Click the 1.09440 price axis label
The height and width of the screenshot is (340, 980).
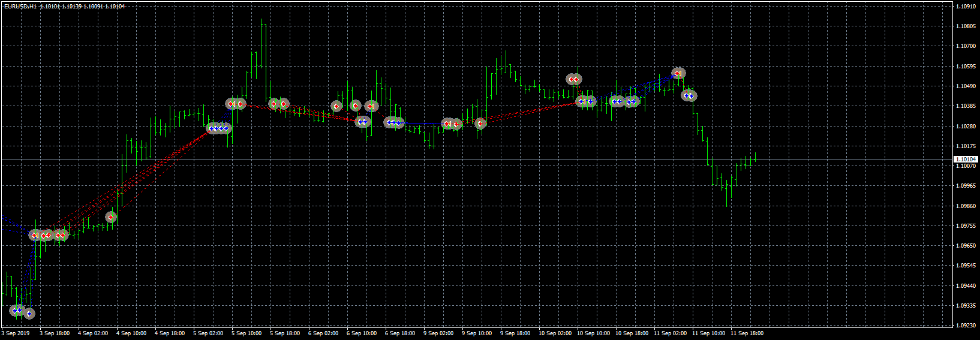pos(965,285)
